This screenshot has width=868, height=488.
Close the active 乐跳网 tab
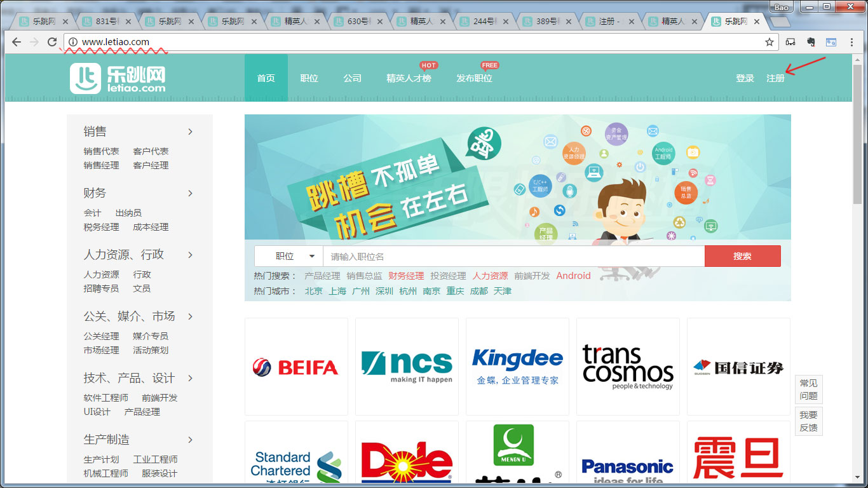[x=757, y=21]
